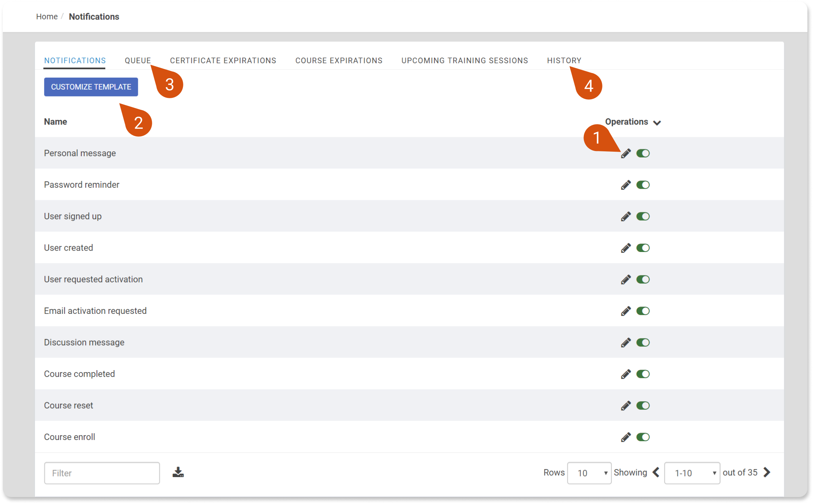
Task: Edit the Course reset notification
Action: [625, 405]
